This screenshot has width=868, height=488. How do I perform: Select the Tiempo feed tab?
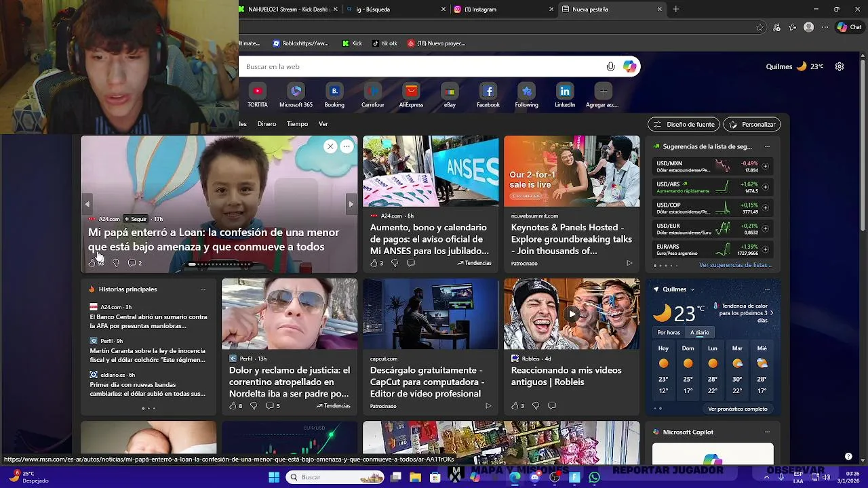pos(297,124)
